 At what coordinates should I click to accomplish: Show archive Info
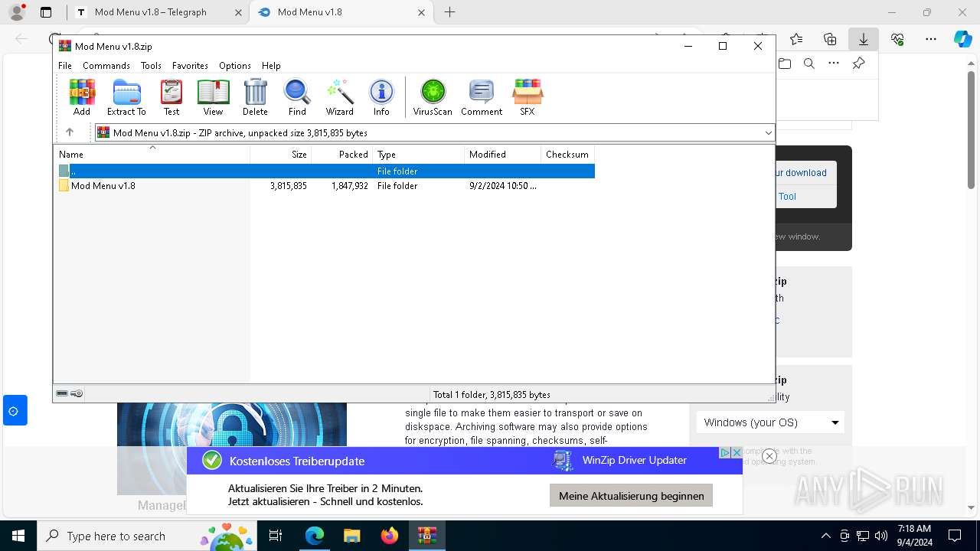(x=381, y=97)
